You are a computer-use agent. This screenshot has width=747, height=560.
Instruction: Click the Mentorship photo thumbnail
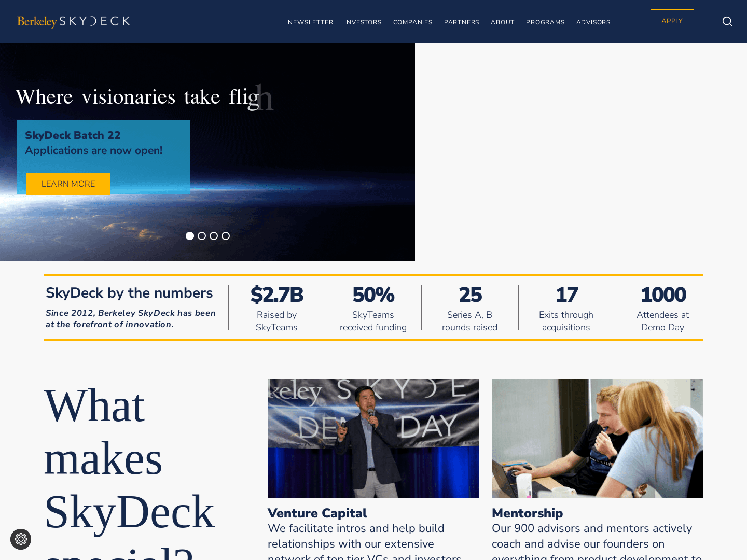(x=598, y=438)
